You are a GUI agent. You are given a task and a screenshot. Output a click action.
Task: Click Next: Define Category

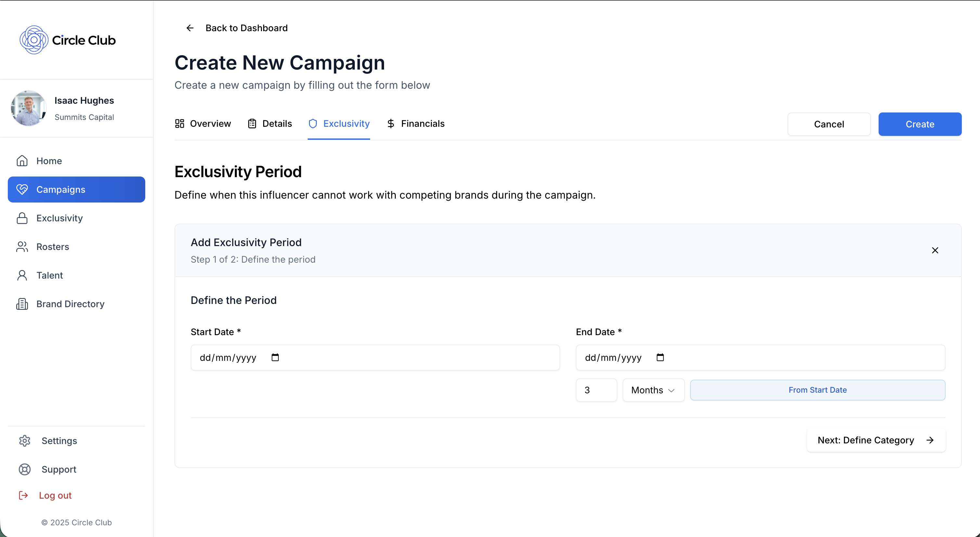(x=875, y=440)
